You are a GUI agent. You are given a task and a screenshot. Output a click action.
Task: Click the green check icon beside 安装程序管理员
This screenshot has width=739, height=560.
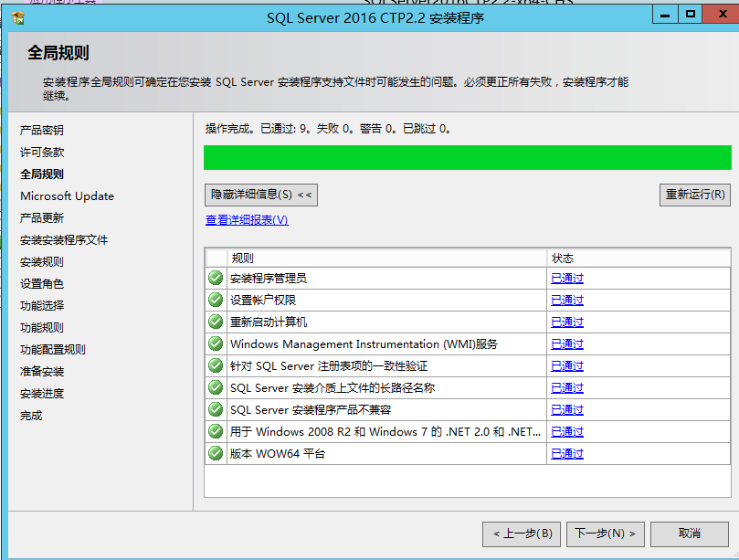pos(216,278)
